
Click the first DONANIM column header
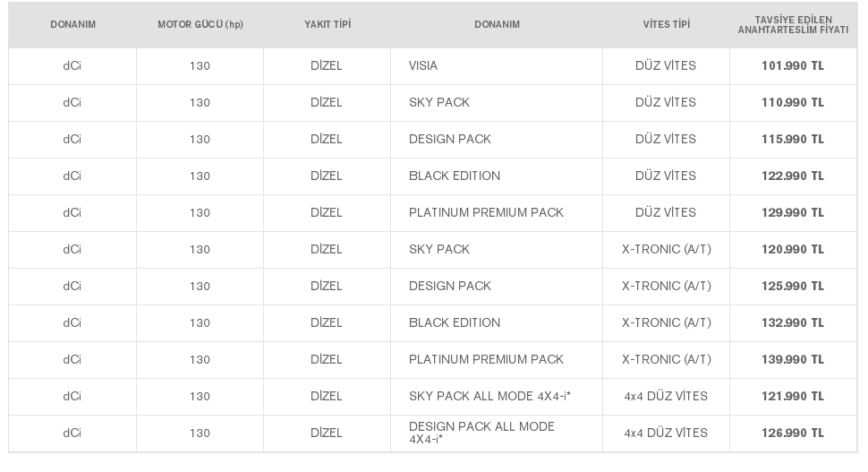click(x=72, y=24)
